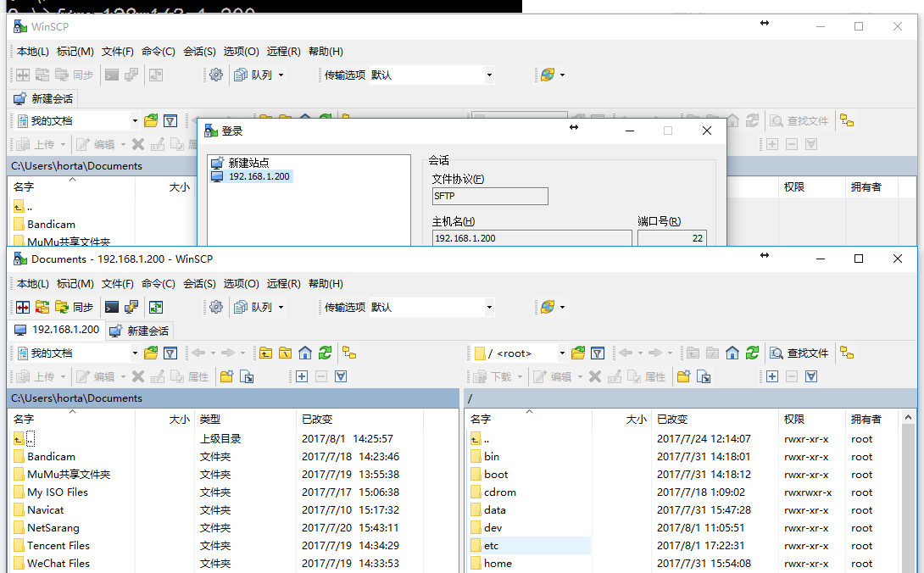Select Navicat folder in connected window local list
This screenshot has height=573, width=924.
(x=46, y=510)
